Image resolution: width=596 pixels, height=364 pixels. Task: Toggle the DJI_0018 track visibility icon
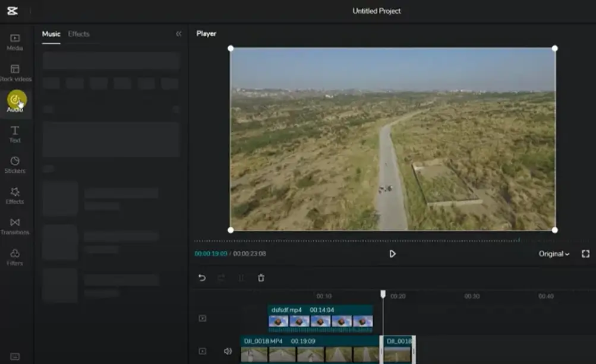(x=203, y=351)
